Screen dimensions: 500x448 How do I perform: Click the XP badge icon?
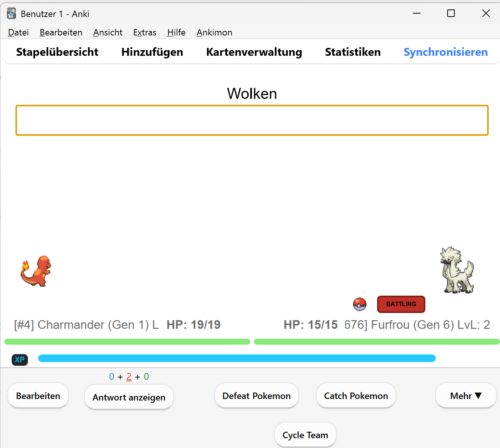coord(20,359)
